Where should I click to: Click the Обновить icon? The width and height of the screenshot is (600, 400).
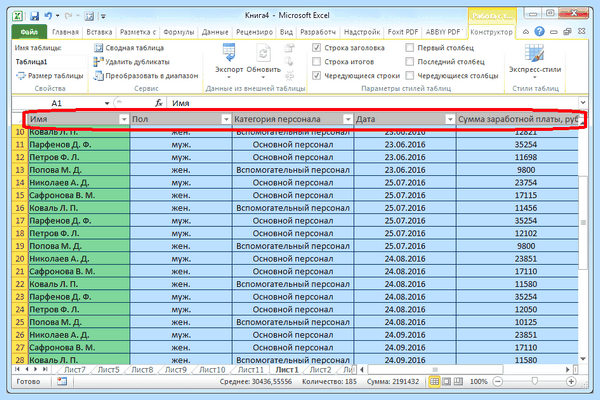(x=263, y=52)
